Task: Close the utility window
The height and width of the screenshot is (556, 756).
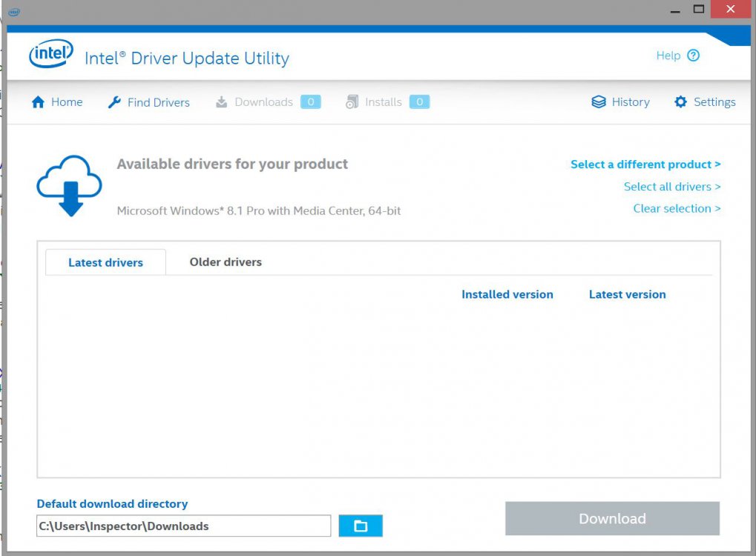Action: 731,9
